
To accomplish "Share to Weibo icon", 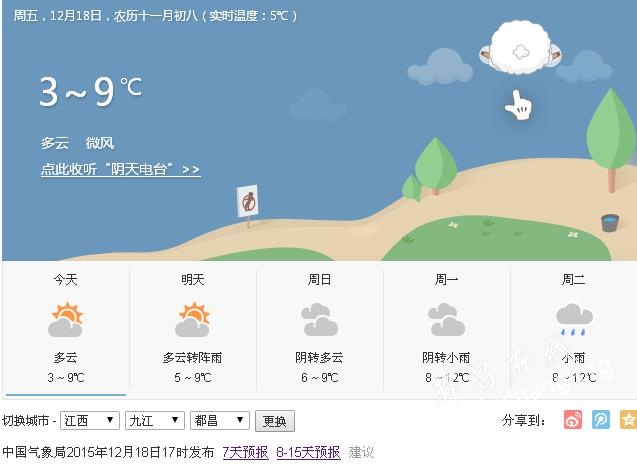I will 573,420.
